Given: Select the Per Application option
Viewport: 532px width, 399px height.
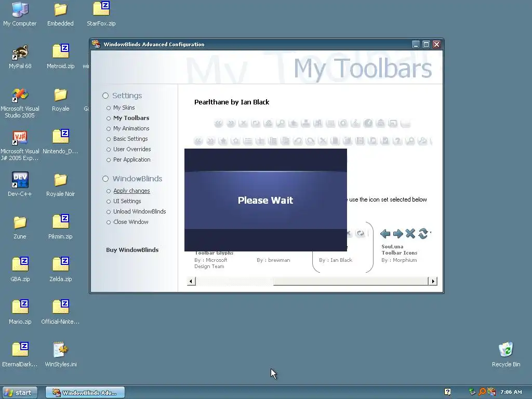Looking at the screenshot, I should 131,159.
